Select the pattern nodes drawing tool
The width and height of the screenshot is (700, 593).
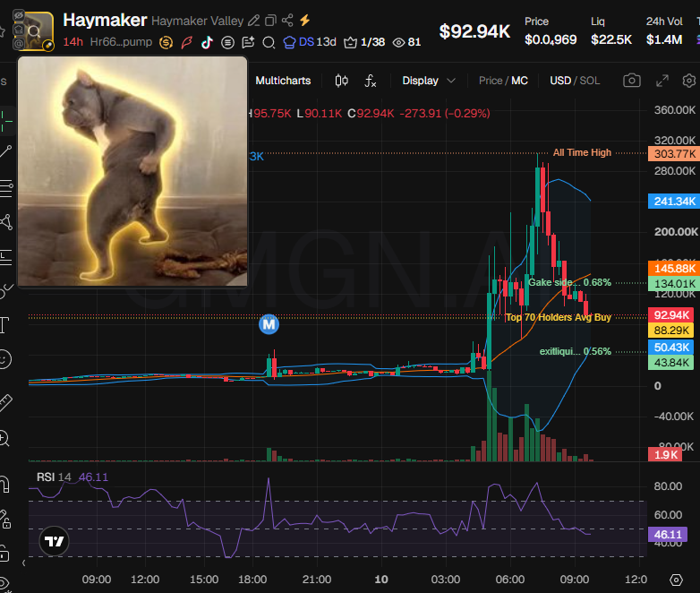[5, 221]
